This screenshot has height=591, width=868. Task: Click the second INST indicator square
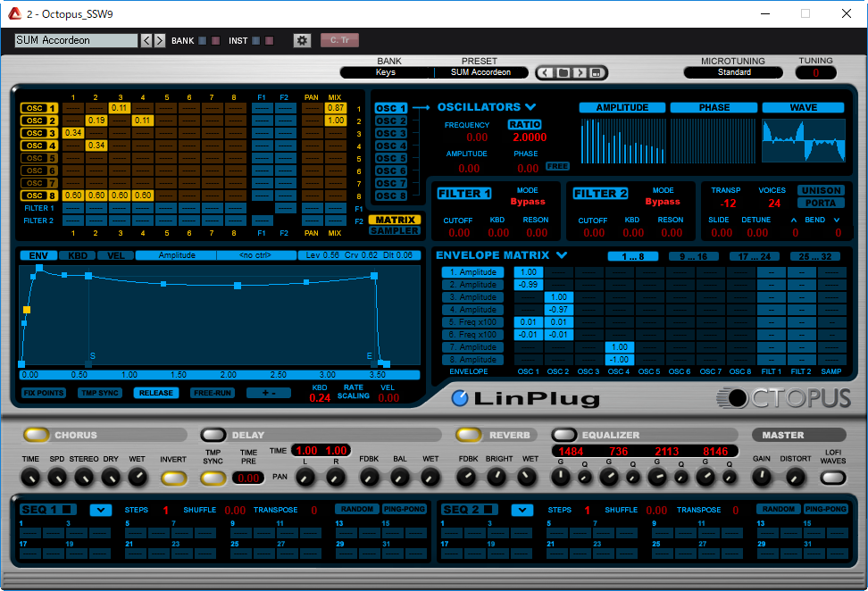[x=269, y=40]
